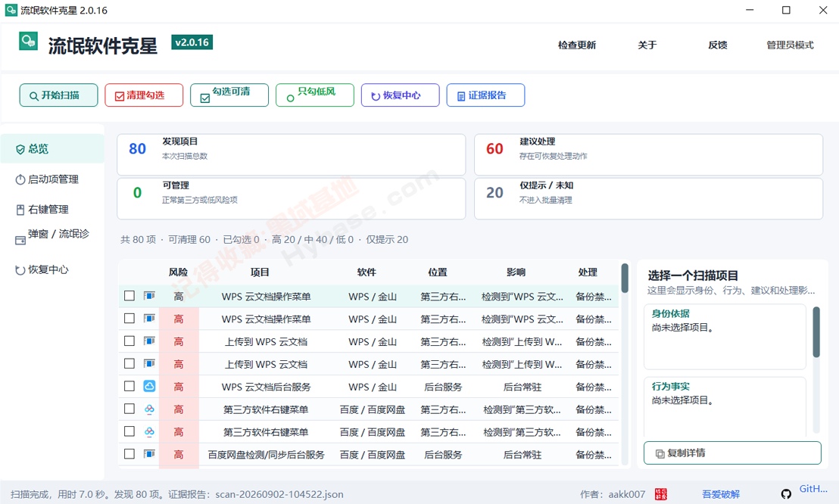Select the 80 发现项目 summary card
839x504 pixels.
(291, 154)
